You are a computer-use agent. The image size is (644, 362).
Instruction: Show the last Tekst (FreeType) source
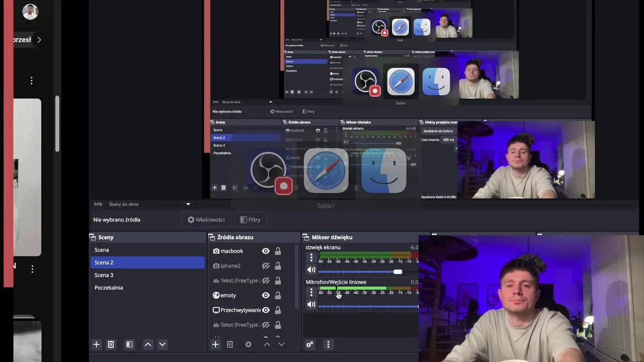coord(266,325)
